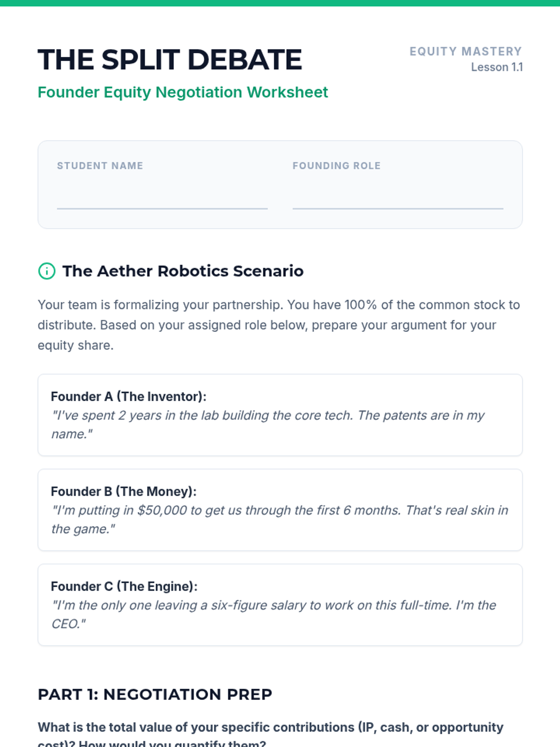Click Founder A's quote about patents

click(268, 424)
